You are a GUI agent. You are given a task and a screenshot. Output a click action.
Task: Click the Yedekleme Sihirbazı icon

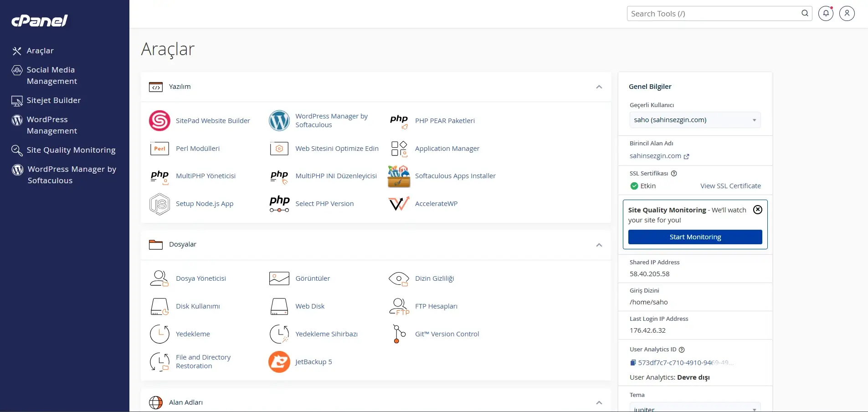(x=279, y=334)
